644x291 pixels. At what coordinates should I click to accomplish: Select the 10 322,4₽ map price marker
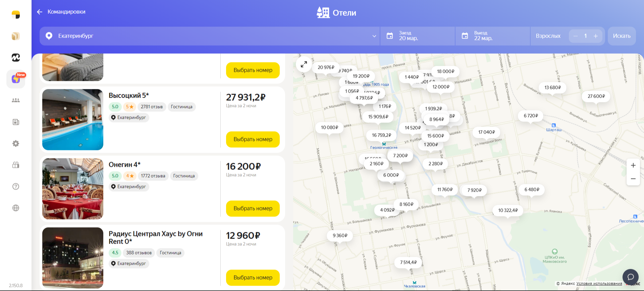[508, 210]
